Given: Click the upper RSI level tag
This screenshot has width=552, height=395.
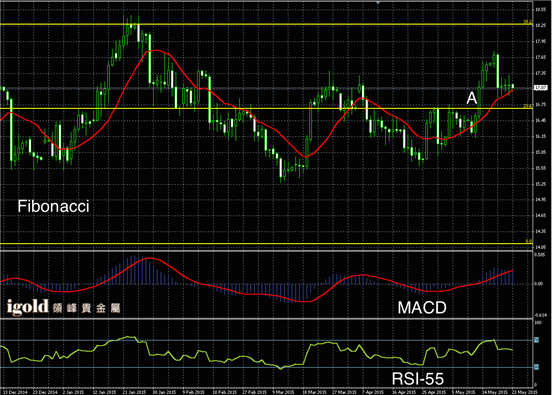Looking at the screenshot, I should tap(537, 340).
